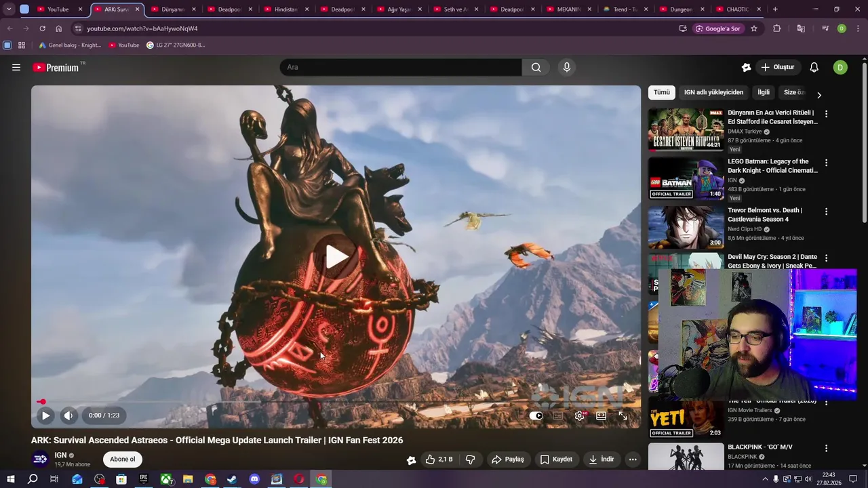The image size is (868, 488).
Task: Click the Oluştur create button
Action: coord(777,67)
